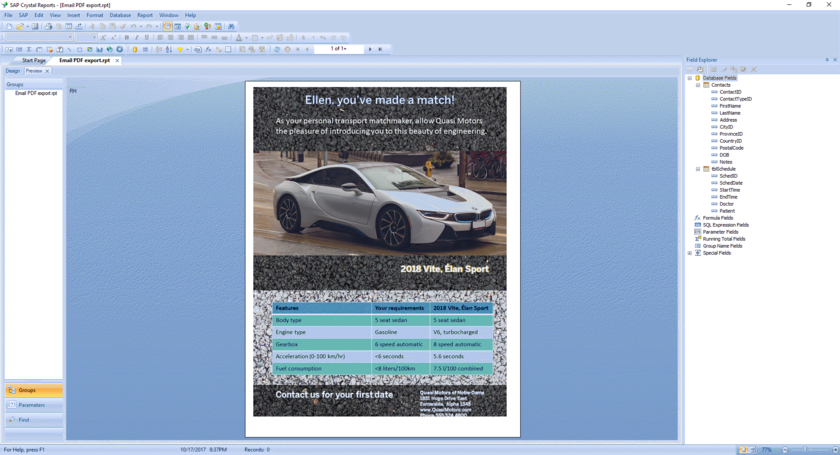Click the Insert Box tool icon
Image resolution: width=840 pixels, height=455 pixels.
(79, 49)
